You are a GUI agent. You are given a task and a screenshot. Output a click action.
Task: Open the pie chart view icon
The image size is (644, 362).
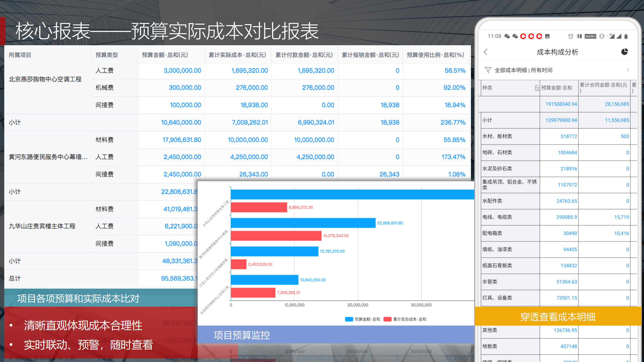tap(624, 52)
